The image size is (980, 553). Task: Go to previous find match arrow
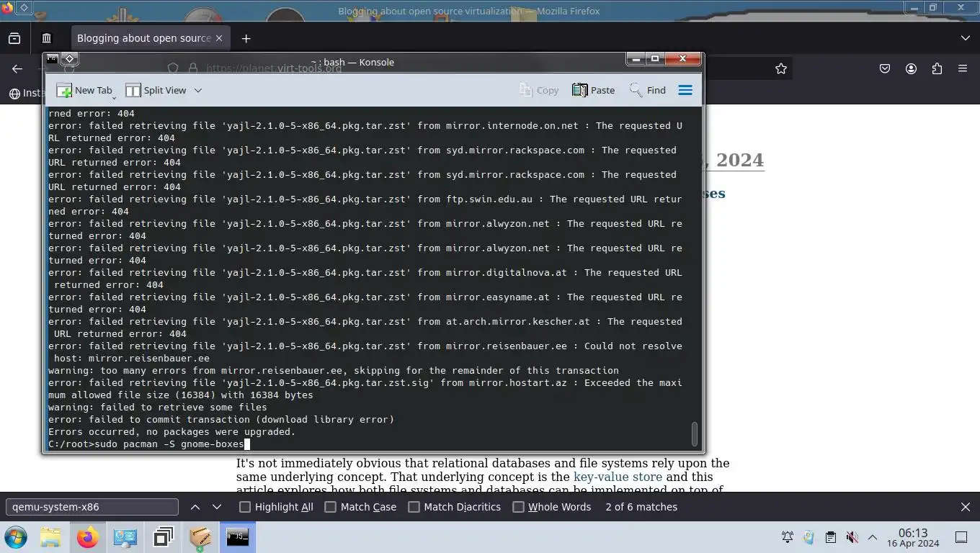[x=195, y=507]
